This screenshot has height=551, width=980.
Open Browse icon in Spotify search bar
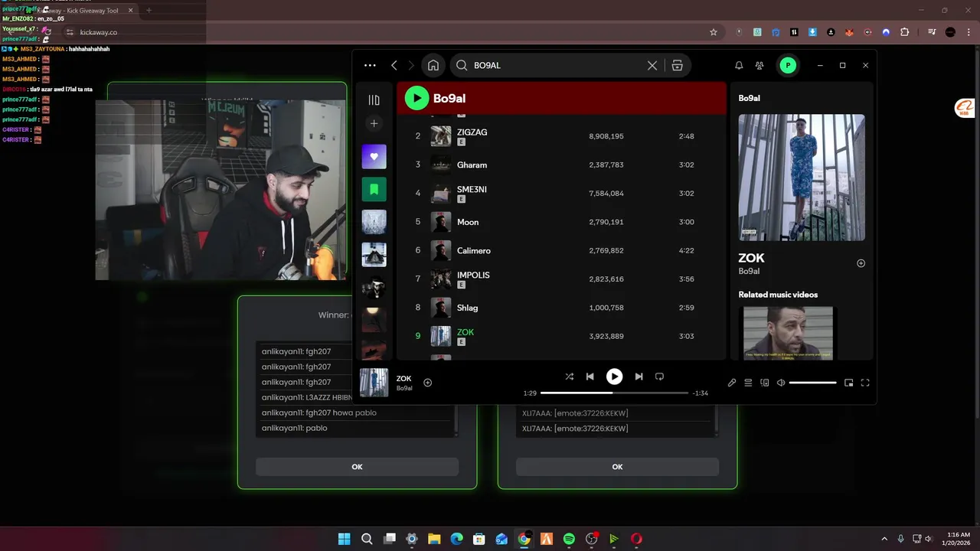[x=677, y=65]
